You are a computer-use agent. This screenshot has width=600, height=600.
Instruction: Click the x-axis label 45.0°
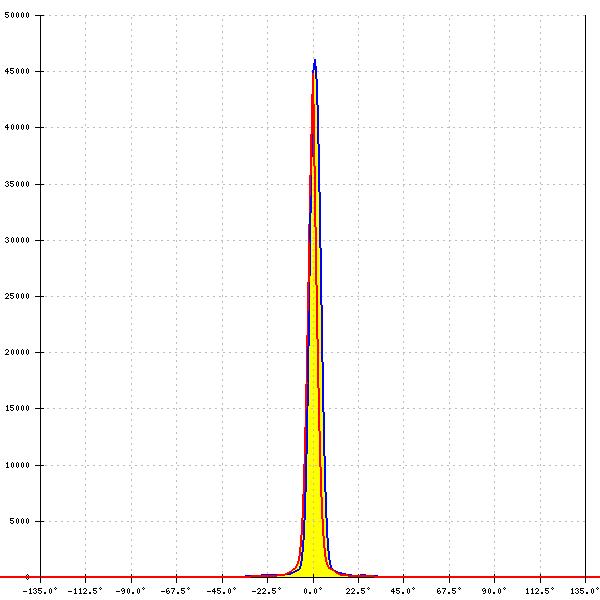tap(403, 591)
